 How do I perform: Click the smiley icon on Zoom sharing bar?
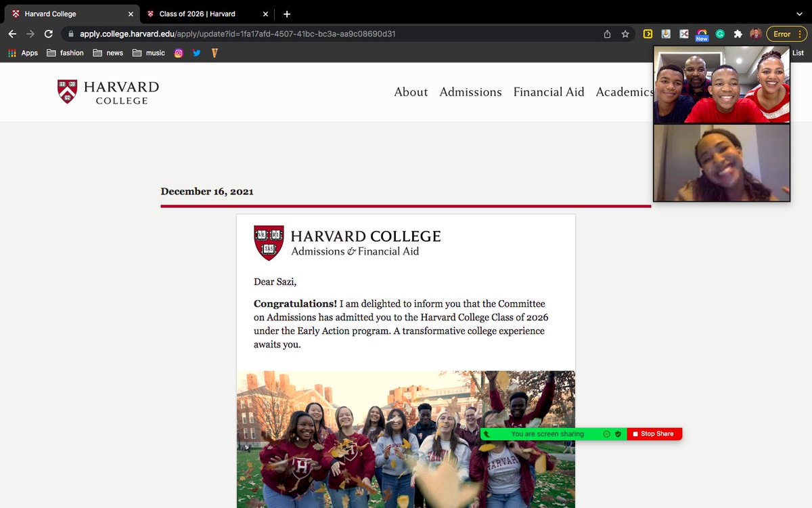point(607,433)
